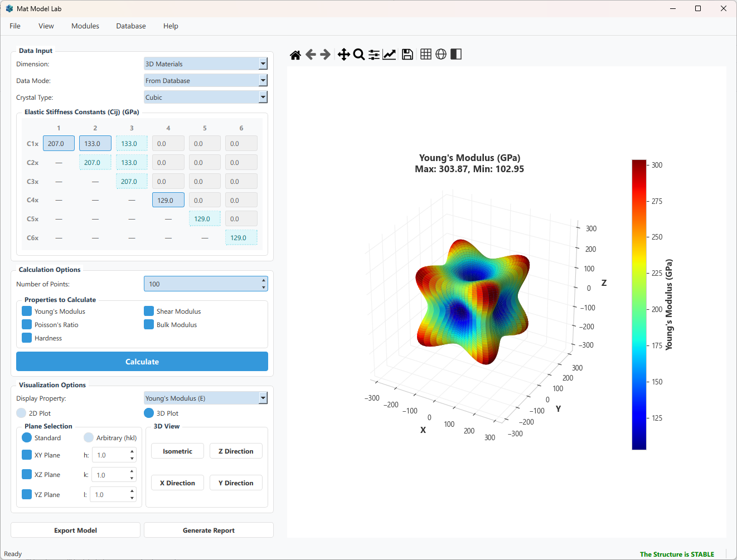737x560 pixels.
Task: Click the C11 stiffness constant field
Action: coord(59,144)
